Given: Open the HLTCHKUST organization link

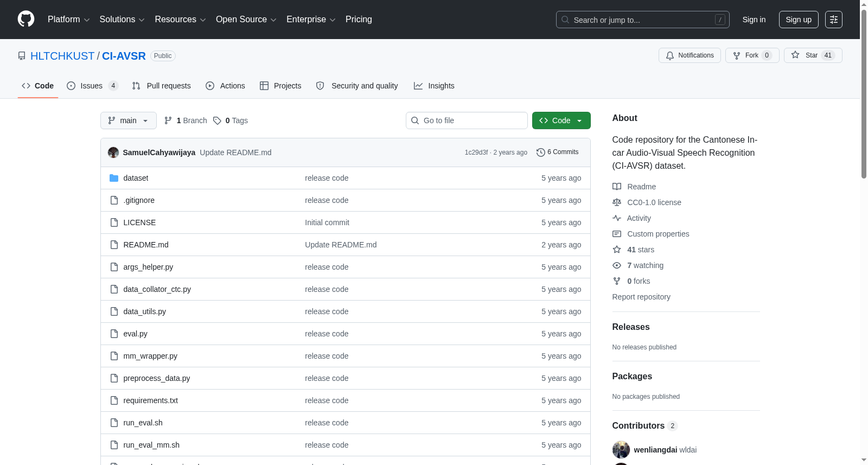Looking at the screenshot, I should (62, 56).
